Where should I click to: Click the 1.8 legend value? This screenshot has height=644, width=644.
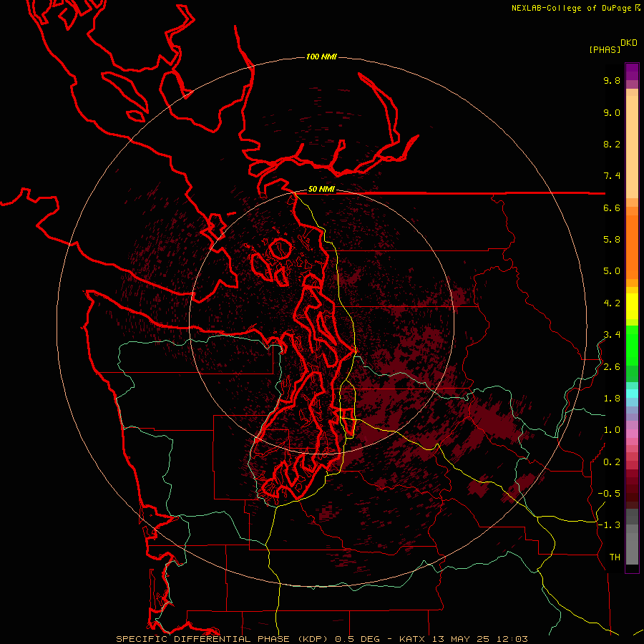612,399
